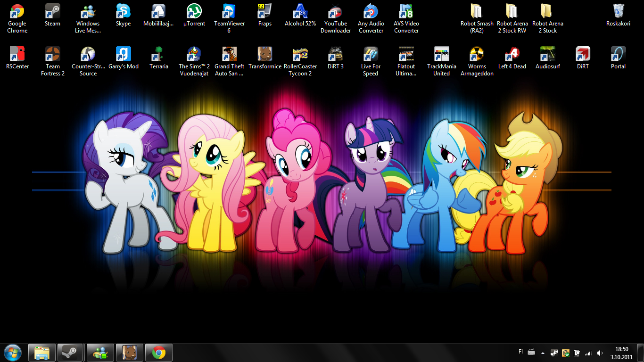
Task: Select the Google Chrome desktop shortcut
Action: 17,19
